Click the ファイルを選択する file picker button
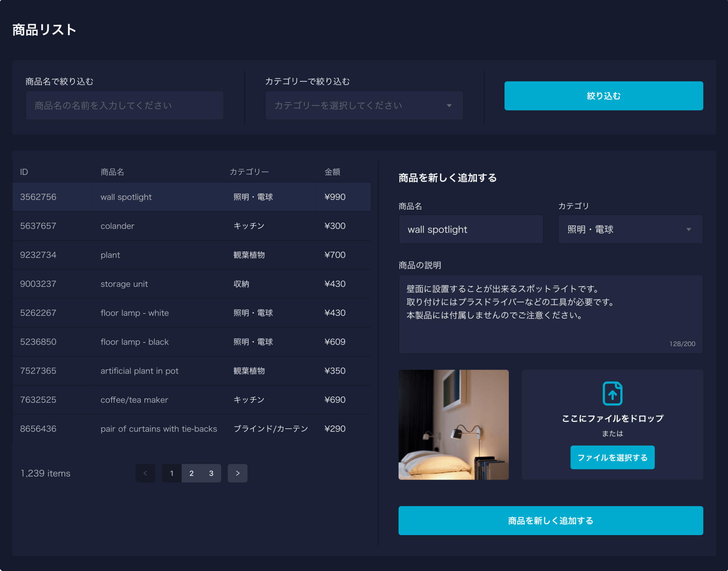This screenshot has width=728, height=571. click(x=613, y=457)
